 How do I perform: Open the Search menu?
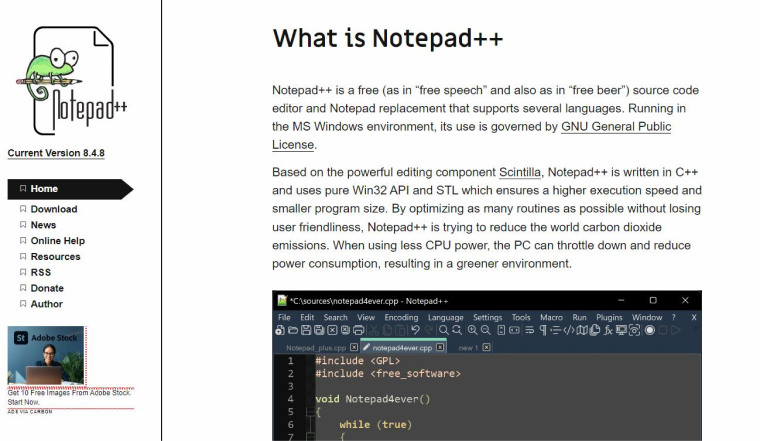click(335, 317)
